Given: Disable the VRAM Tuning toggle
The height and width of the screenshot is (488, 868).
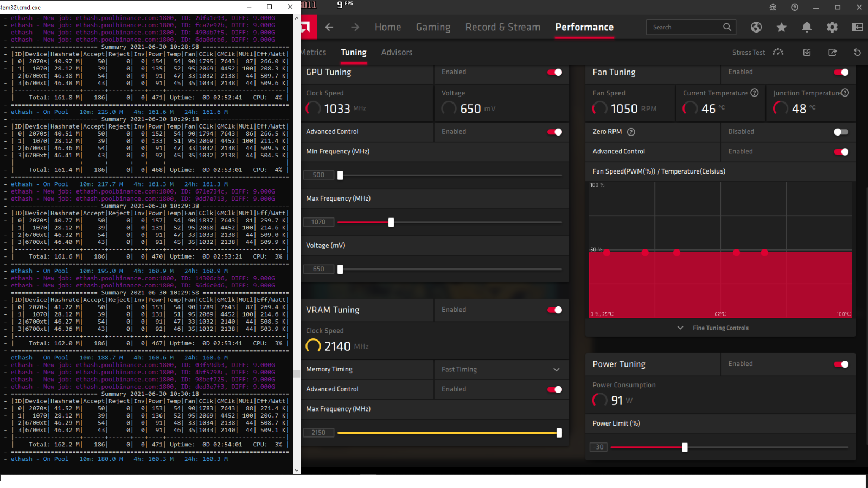Looking at the screenshot, I should 554,310.
